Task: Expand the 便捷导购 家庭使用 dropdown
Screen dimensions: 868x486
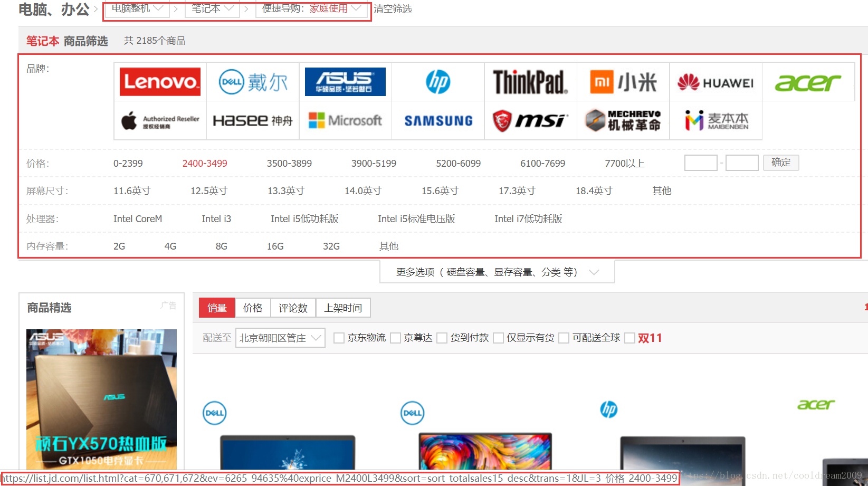Action: click(311, 8)
